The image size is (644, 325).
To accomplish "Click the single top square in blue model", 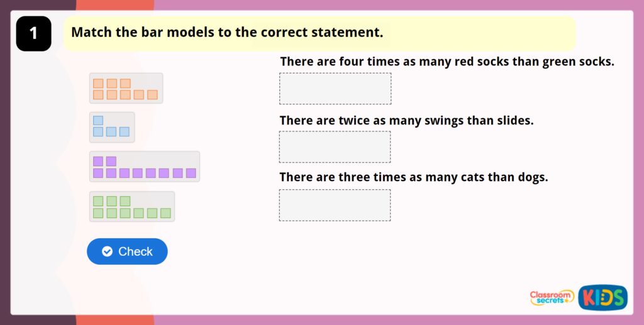I will (98, 120).
